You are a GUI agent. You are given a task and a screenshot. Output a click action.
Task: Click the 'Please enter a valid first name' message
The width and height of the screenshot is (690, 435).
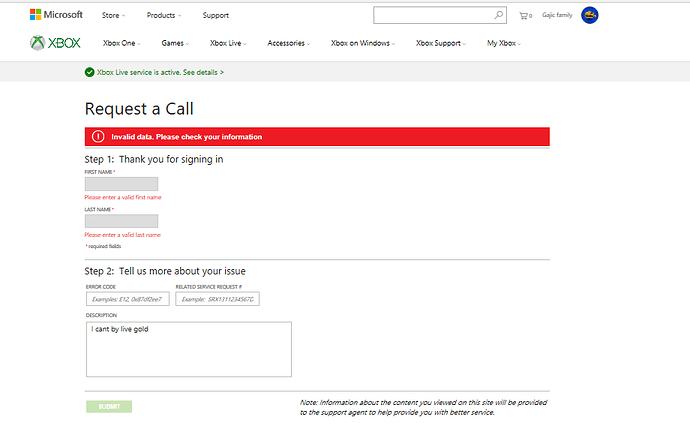tap(123, 197)
